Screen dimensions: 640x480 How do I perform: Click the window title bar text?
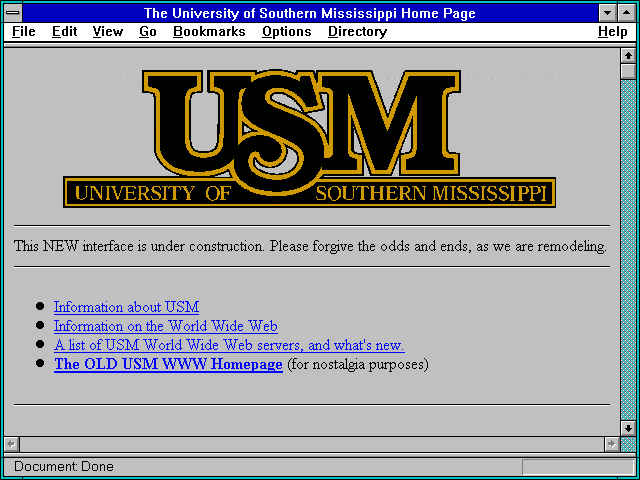click(310, 13)
